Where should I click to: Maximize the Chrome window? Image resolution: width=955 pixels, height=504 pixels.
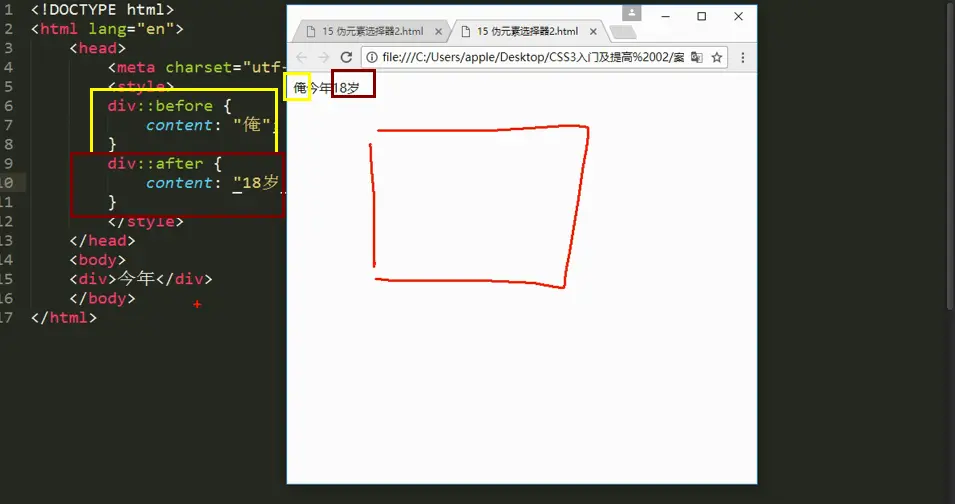click(x=702, y=16)
